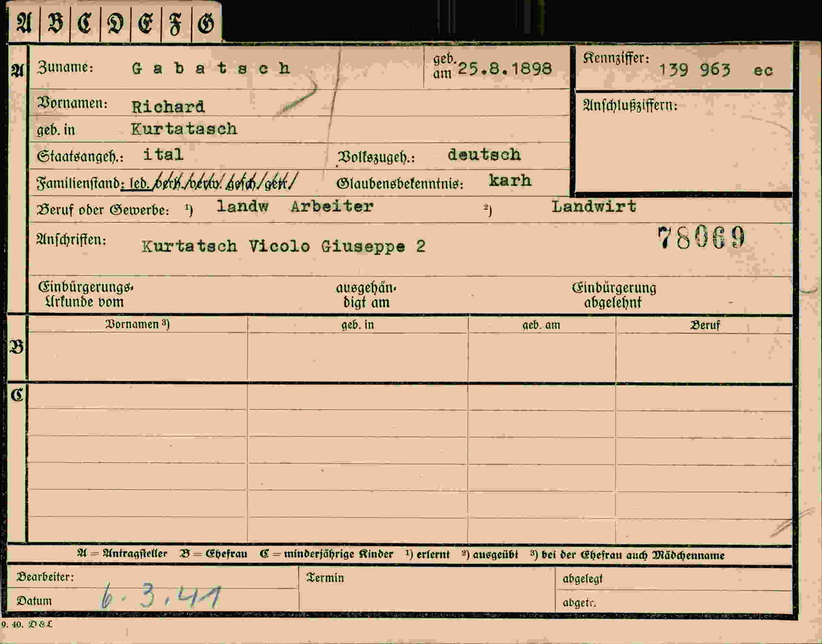Image resolution: width=822 pixels, height=644 pixels.
Task: Click the citizenship value "ital"
Action: (163, 155)
